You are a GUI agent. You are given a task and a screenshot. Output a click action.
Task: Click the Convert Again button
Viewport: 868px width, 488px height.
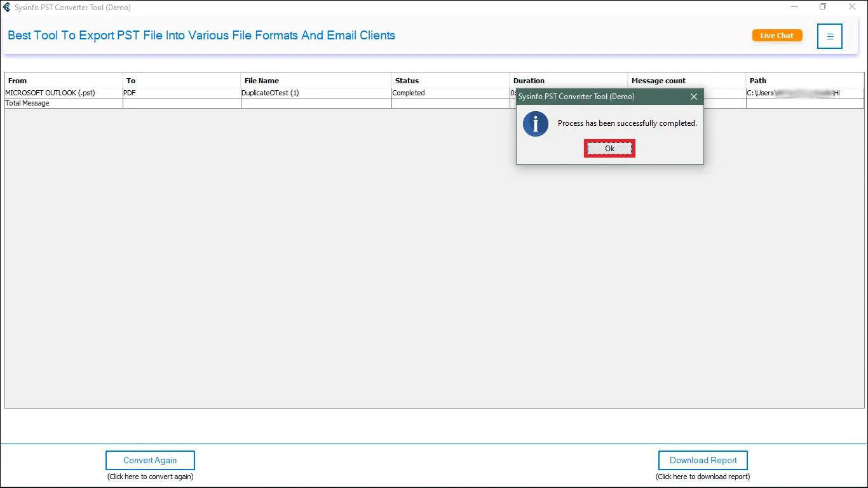tap(150, 460)
